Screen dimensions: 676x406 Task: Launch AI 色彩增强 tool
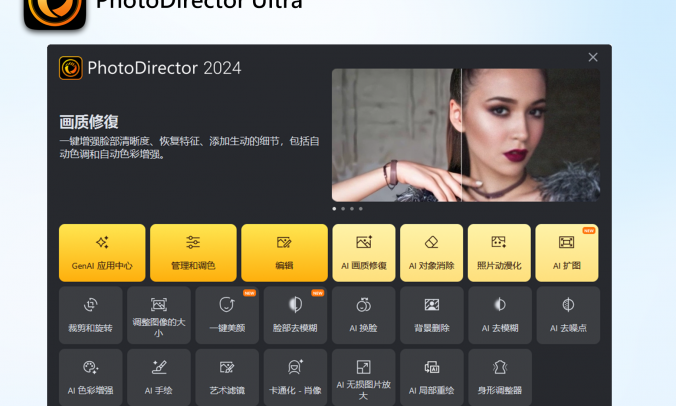pos(91,378)
